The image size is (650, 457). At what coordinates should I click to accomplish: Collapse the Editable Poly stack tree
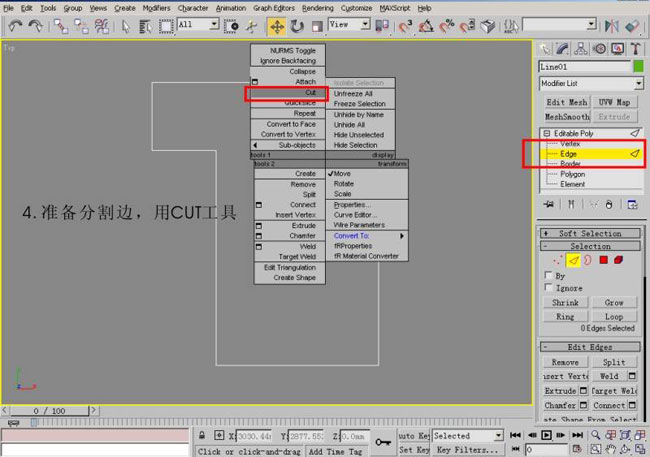(x=547, y=133)
